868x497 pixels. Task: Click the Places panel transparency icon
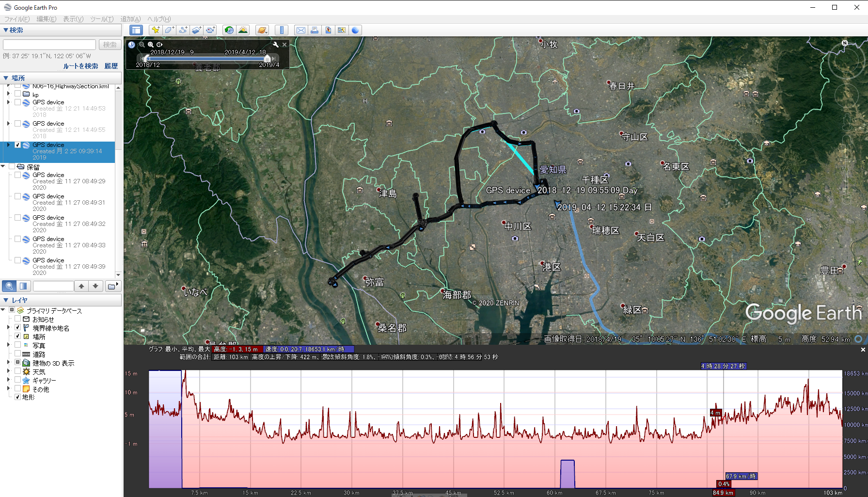pyautogui.click(x=23, y=286)
